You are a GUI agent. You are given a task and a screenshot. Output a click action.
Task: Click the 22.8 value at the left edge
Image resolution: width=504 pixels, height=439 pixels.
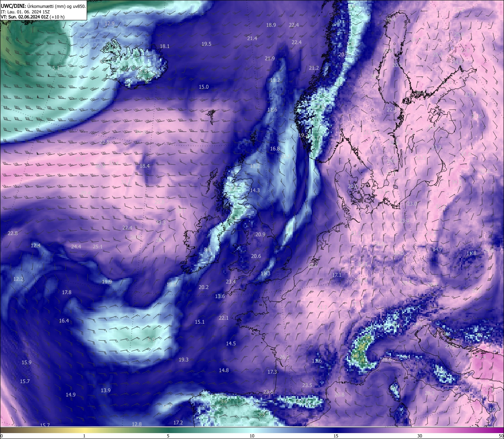pos(13,233)
